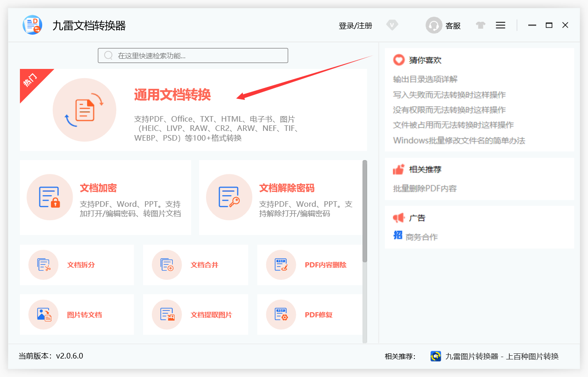Click the feature list vertical scrollbar
588x377 pixels.
[365, 211]
